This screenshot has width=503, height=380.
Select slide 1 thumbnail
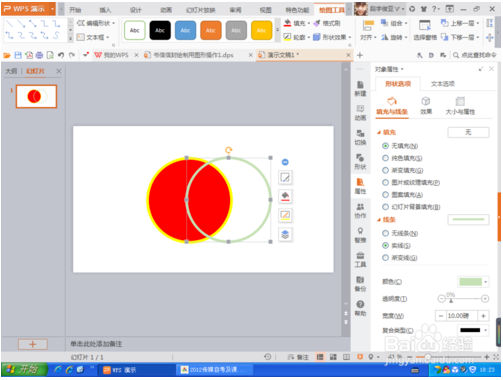(36, 96)
